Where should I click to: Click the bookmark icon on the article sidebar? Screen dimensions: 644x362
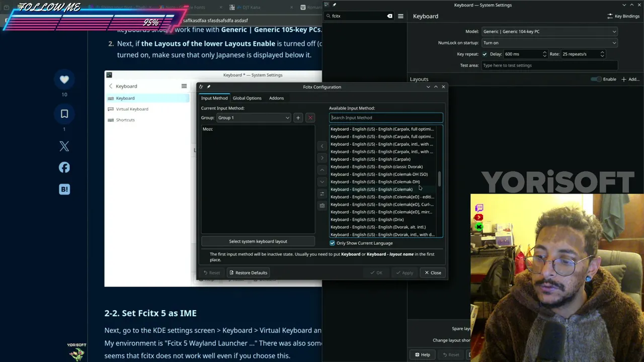pos(64,114)
